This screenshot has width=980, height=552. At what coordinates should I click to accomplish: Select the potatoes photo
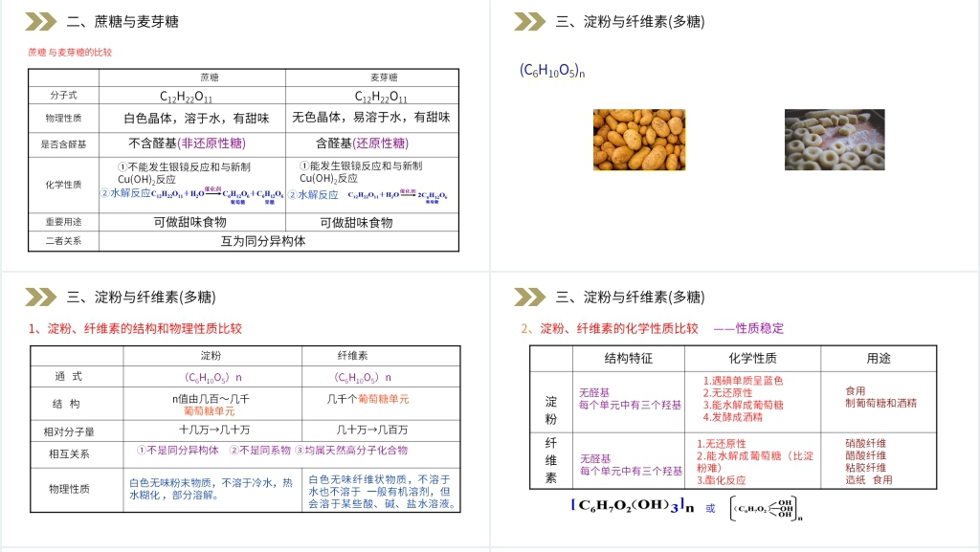(639, 140)
